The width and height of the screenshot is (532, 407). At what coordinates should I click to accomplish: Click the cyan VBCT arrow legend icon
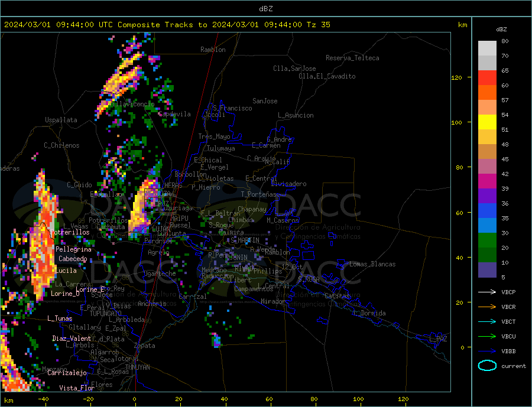pyautogui.click(x=487, y=321)
